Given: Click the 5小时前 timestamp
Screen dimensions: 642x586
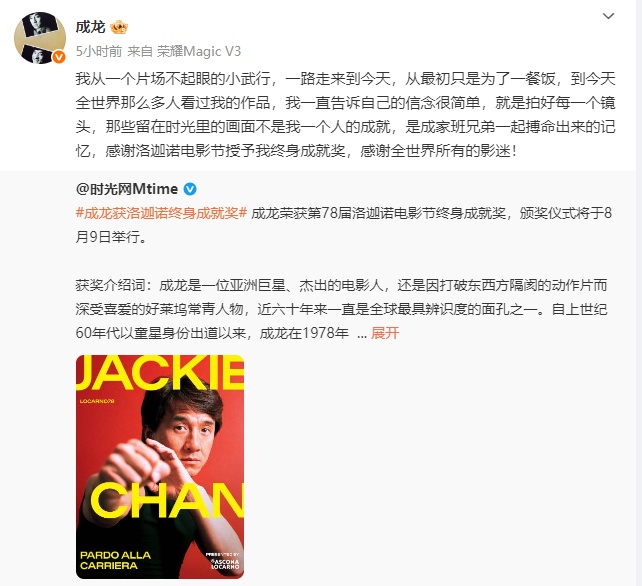Looking at the screenshot, I should point(99,51).
